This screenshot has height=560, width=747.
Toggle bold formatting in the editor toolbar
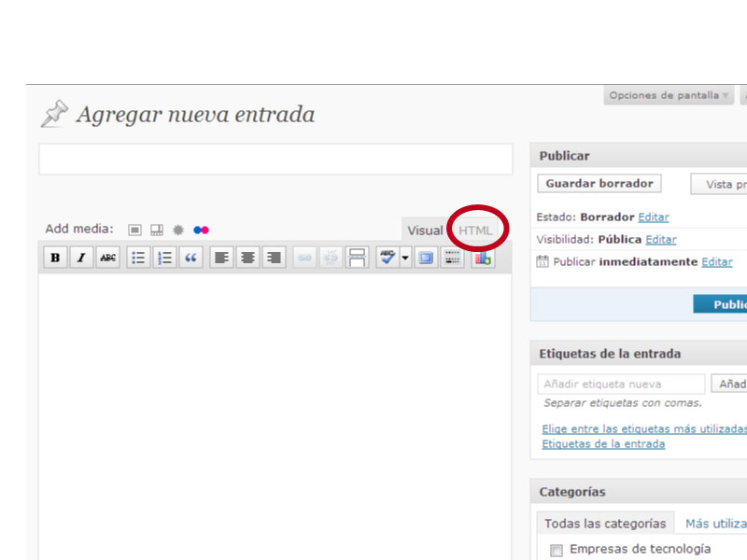pos(55,258)
